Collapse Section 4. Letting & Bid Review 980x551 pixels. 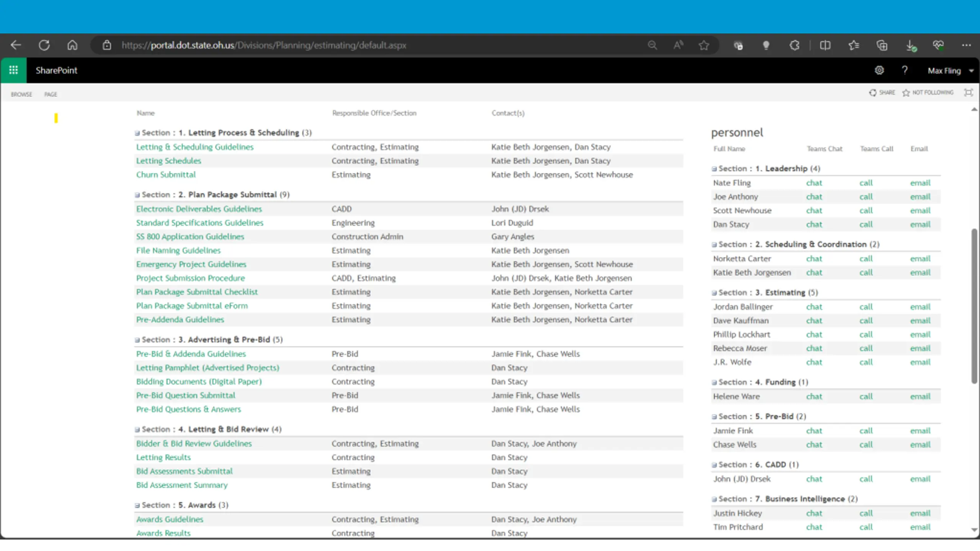[137, 430]
